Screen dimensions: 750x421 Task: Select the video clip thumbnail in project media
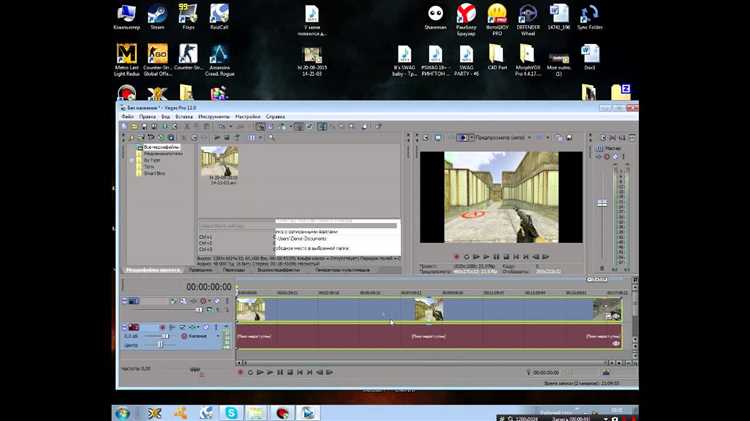(220, 162)
